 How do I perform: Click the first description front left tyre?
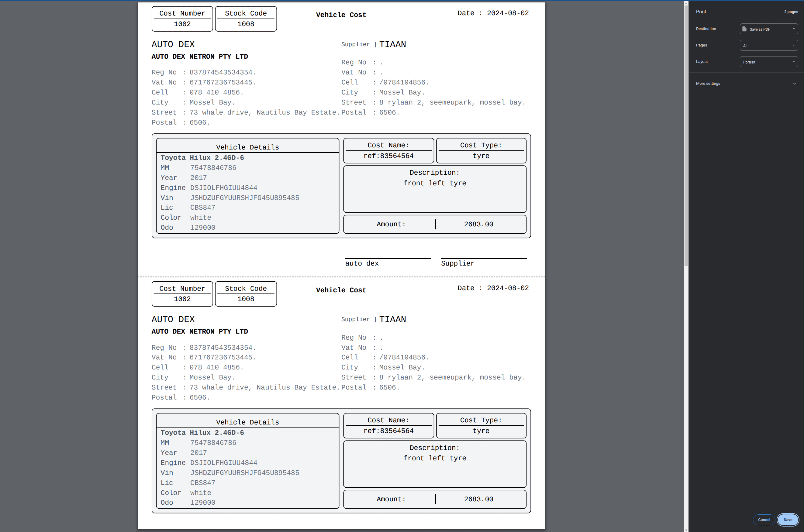(x=435, y=183)
